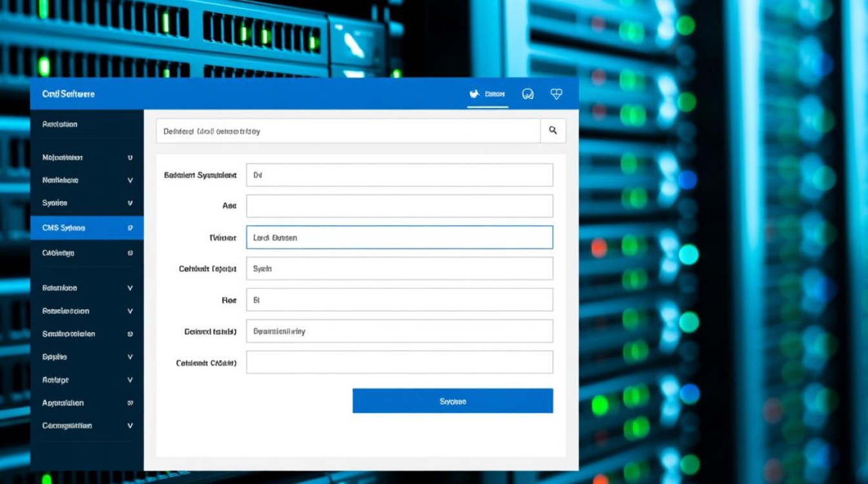Click the icon beside CMS Sytene

[130, 228]
